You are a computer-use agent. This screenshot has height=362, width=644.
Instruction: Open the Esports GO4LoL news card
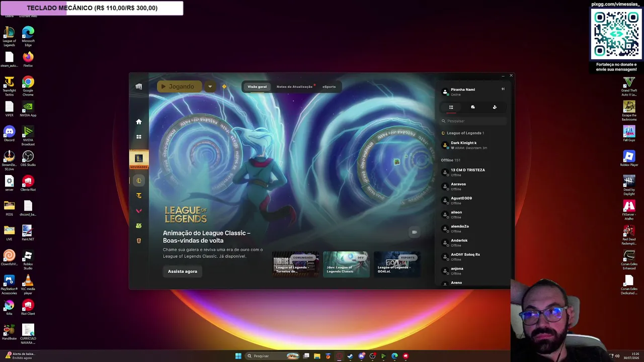pos(397,264)
